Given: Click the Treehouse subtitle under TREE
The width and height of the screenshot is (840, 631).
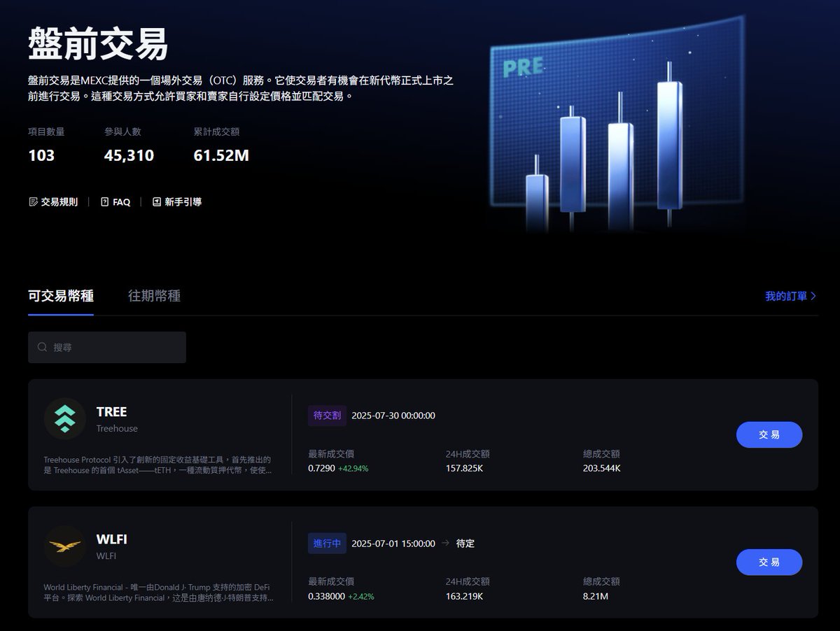Looking at the screenshot, I should click(x=117, y=429).
